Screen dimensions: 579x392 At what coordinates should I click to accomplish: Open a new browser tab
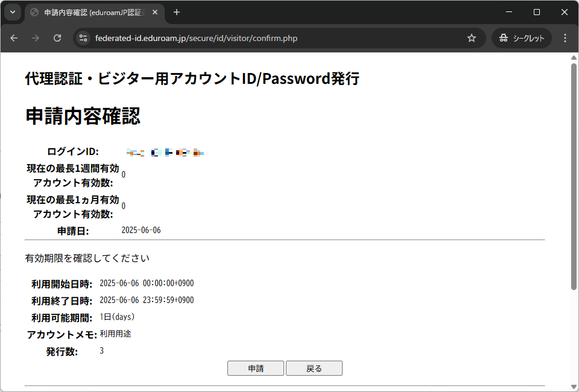[x=177, y=13]
